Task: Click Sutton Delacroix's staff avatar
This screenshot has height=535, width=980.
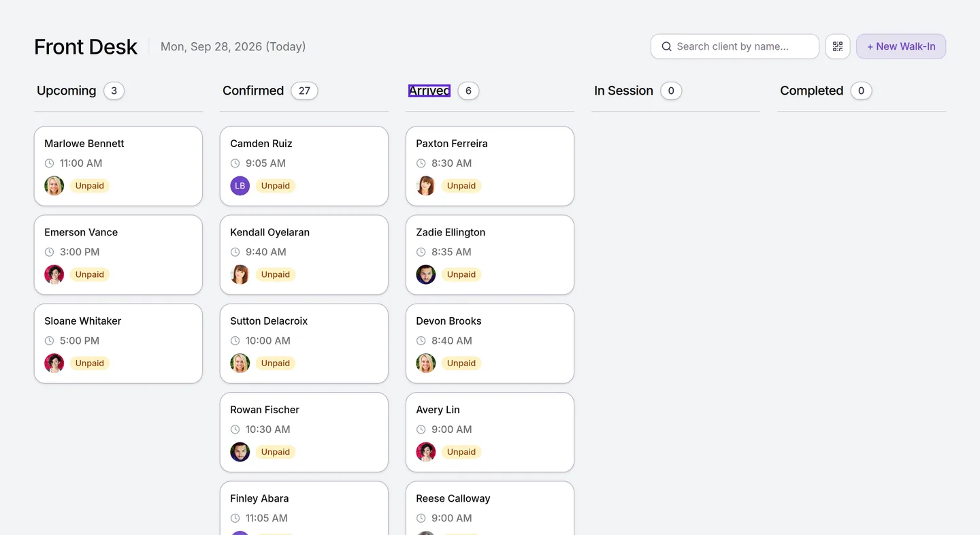Action: pos(240,363)
